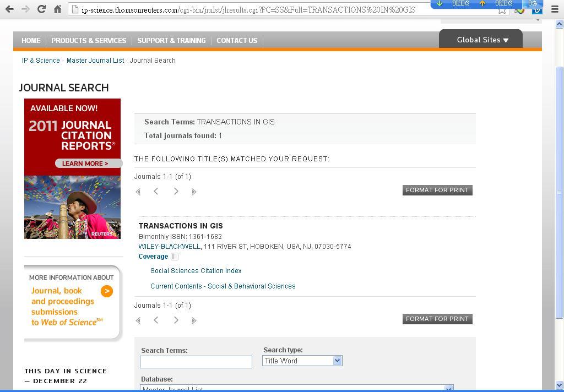
Task: Open the 2011 Journal Citation Reports banner
Action: 72,168
